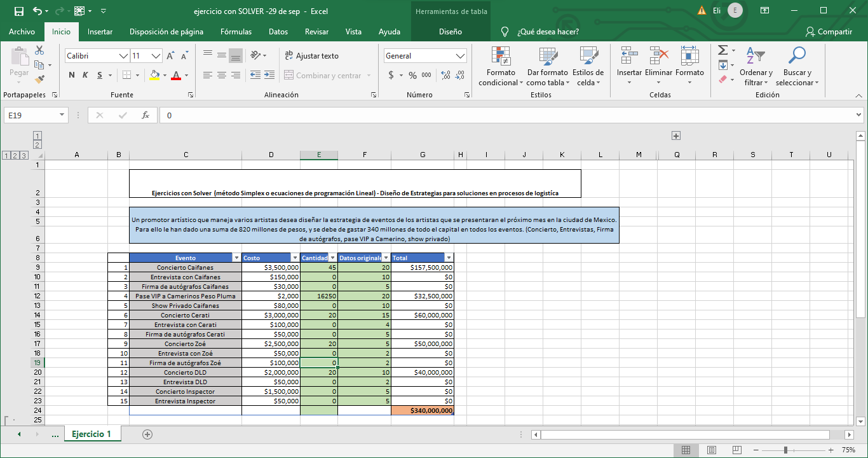Click the accounting format dollar icon
The height and width of the screenshot is (458, 868).
coord(391,75)
